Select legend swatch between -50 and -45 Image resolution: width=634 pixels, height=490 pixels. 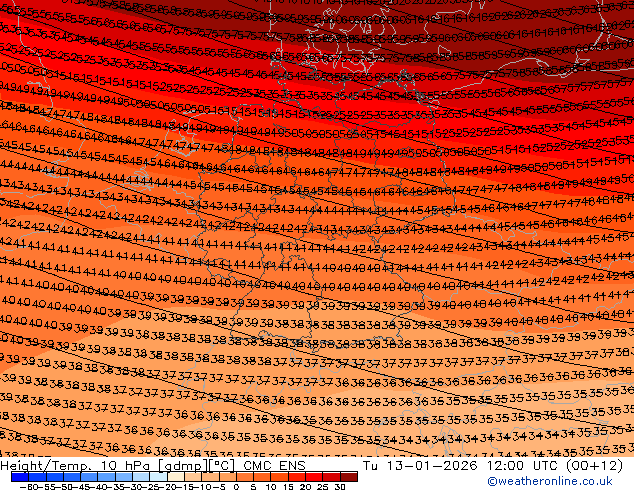[x=72, y=477]
